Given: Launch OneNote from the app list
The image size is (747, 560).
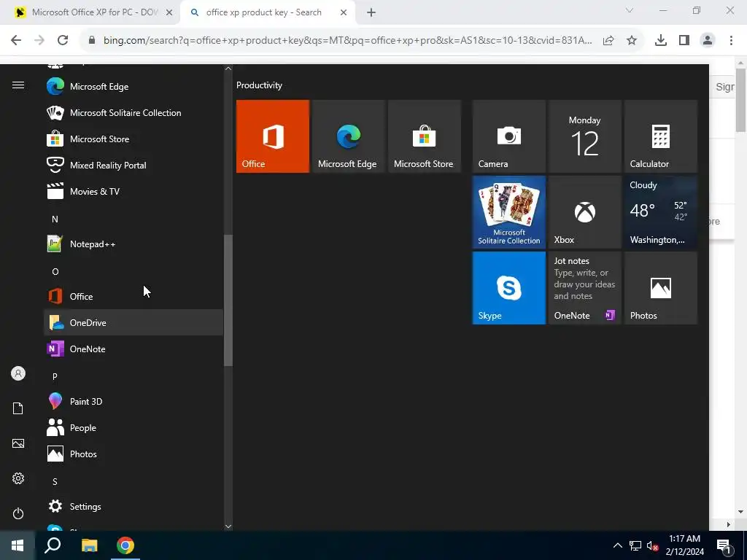Looking at the screenshot, I should [x=133, y=349].
